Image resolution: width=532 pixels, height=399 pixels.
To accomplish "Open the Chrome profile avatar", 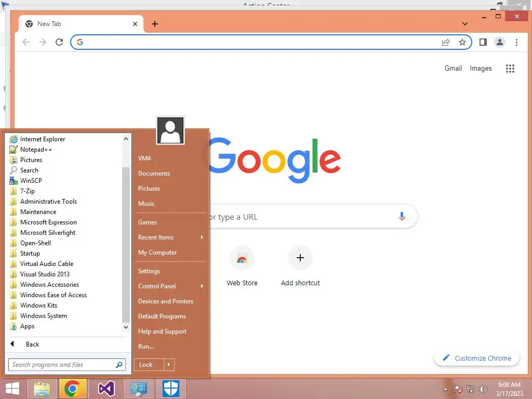I will point(500,42).
